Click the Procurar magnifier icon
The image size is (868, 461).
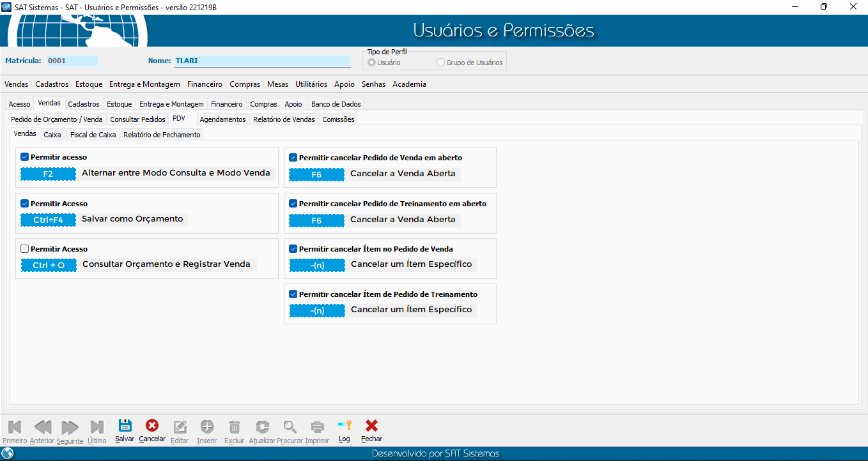pyautogui.click(x=290, y=427)
